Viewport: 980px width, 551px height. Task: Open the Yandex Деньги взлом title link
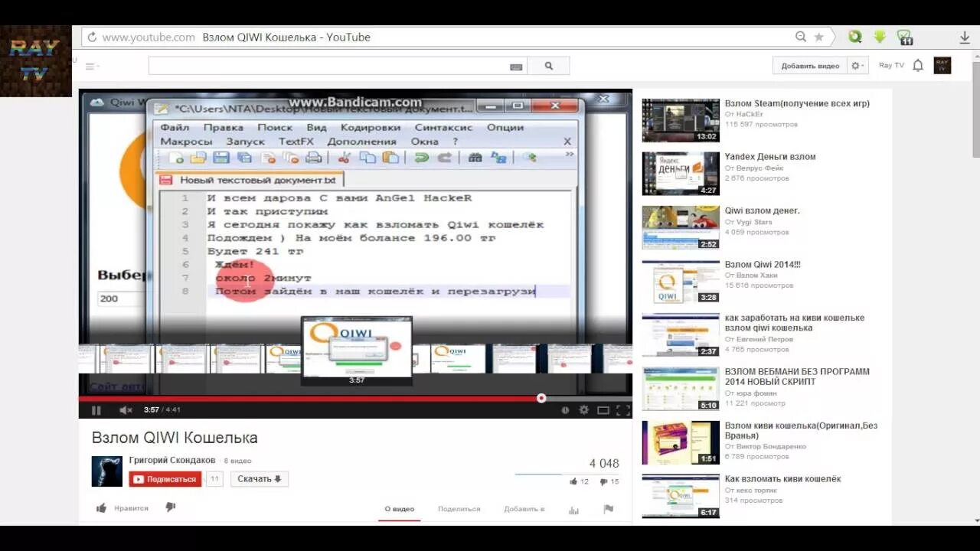pyautogui.click(x=770, y=157)
